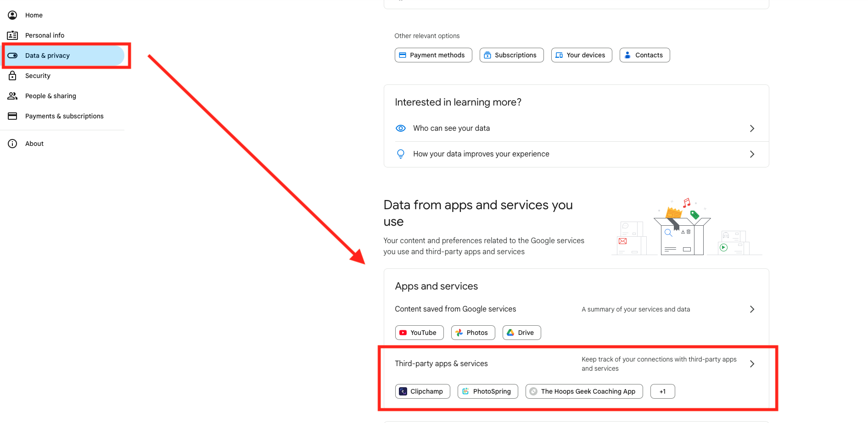
Task: Click the lightbulb icon beside How your data improves
Action: (x=401, y=154)
